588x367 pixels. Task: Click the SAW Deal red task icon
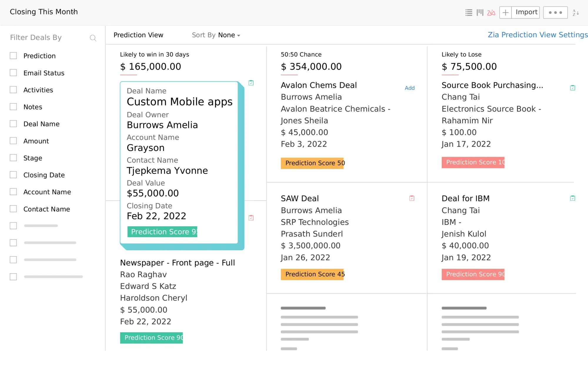[412, 198]
